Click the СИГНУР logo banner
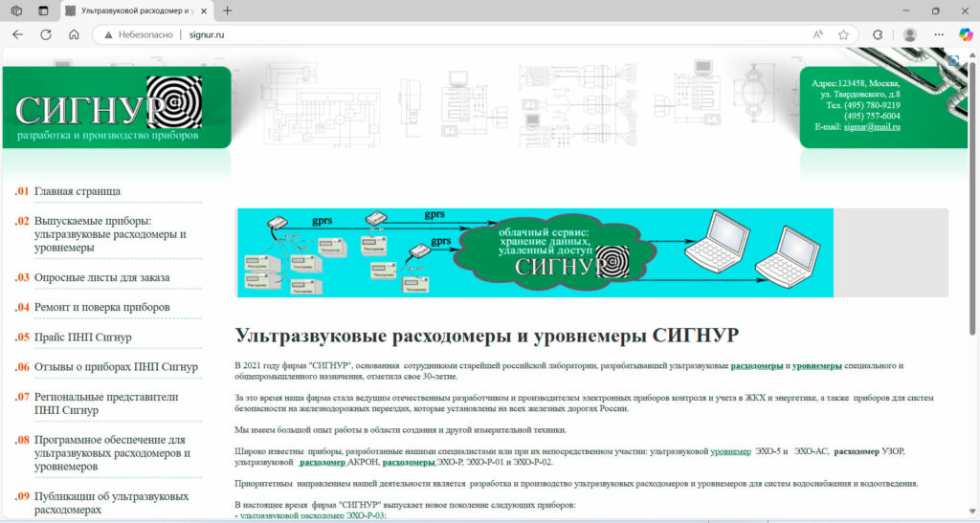Image resolution: width=980 pixels, height=523 pixels. point(116,107)
